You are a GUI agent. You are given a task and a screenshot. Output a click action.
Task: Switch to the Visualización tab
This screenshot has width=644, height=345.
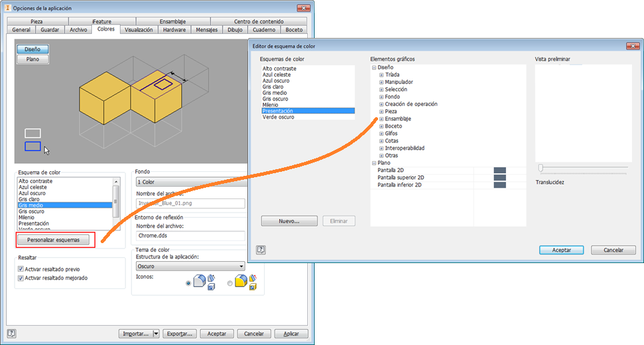coord(139,30)
